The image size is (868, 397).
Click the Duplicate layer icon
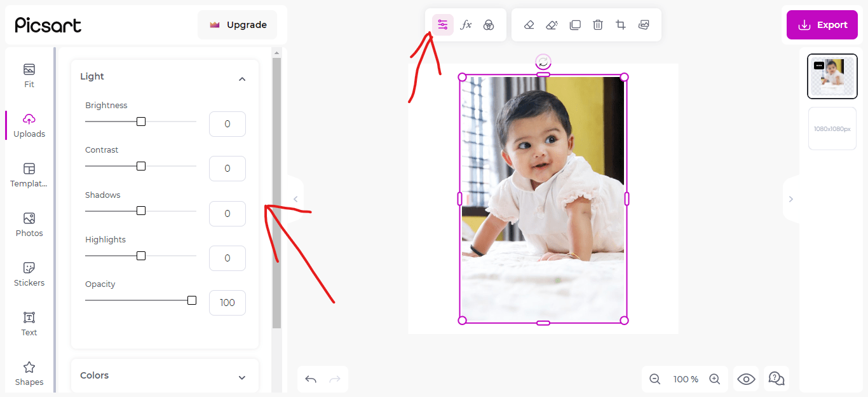click(x=575, y=25)
